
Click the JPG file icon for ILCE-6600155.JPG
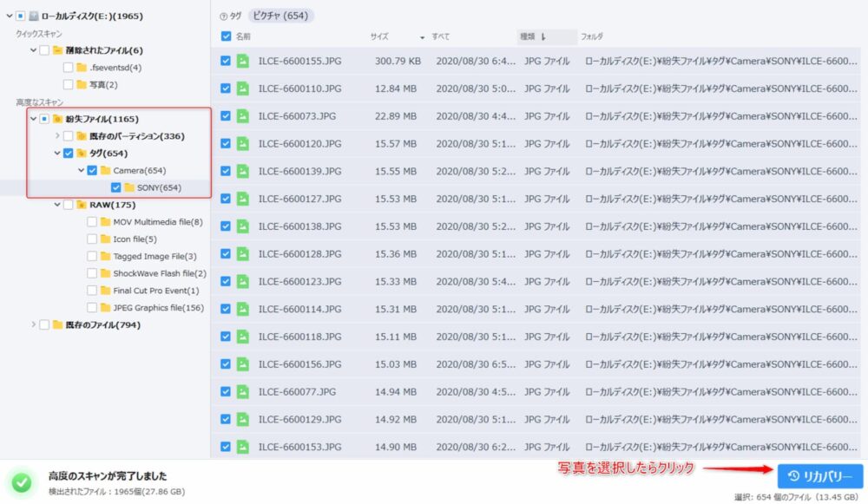click(242, 61)
